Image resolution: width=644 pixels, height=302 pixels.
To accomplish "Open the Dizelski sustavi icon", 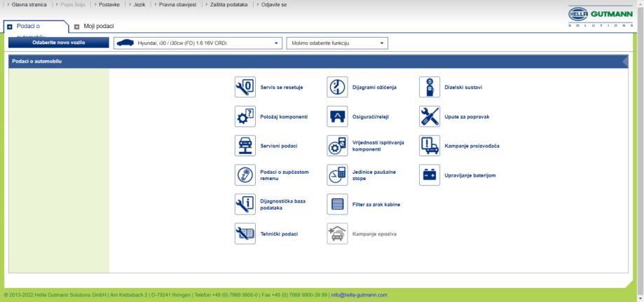I will point(429,87).
